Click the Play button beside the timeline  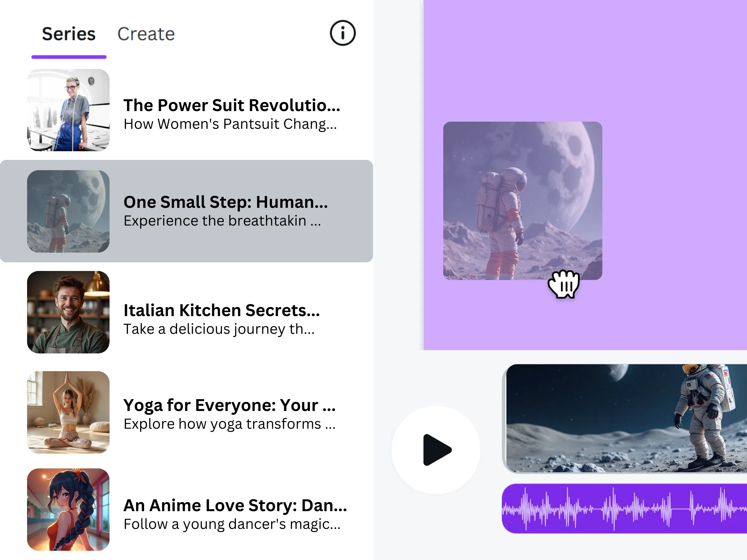(436, 450)
